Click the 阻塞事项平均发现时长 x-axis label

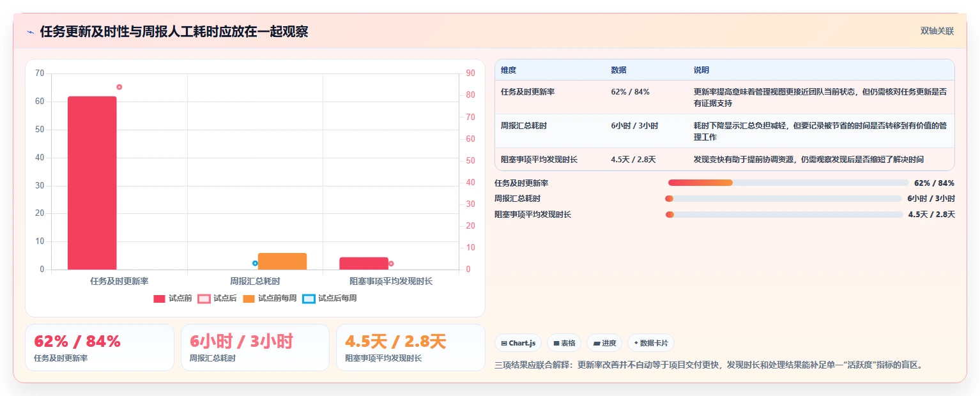[391, 281]
